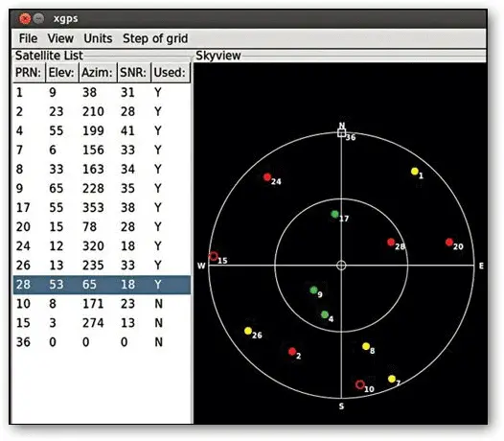Open the Step of grid menu

point(155,39)
